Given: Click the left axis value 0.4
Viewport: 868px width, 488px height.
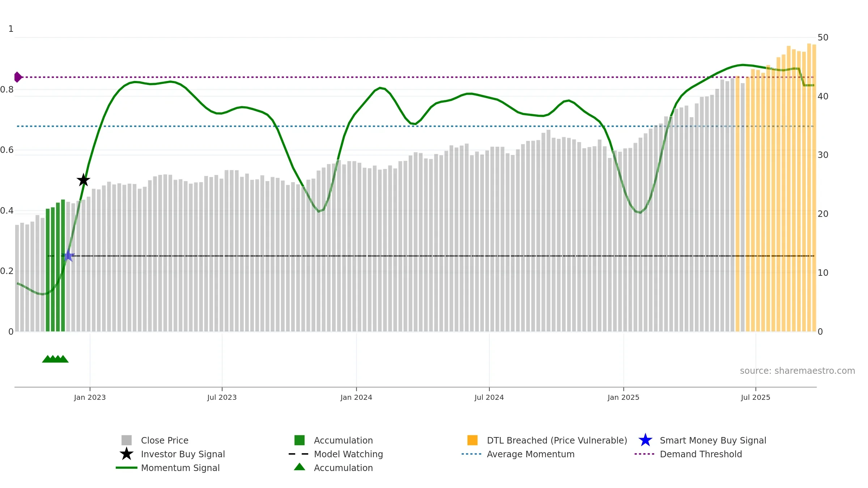Looking at the screenshot, I should (x=7, y=211).
